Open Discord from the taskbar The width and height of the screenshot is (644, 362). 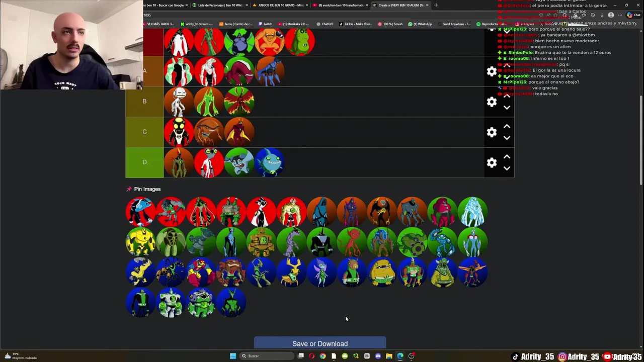[378, 356]
